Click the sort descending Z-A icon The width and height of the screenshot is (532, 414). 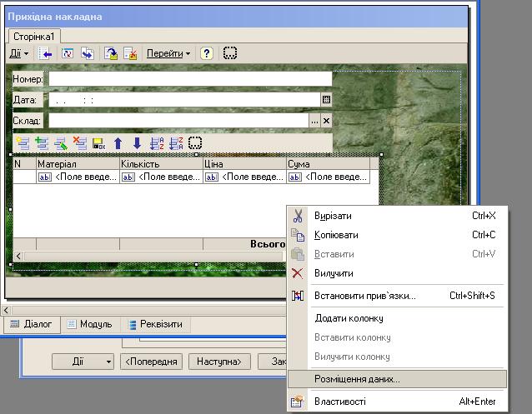pyautogui.click(x=176, y=143)
